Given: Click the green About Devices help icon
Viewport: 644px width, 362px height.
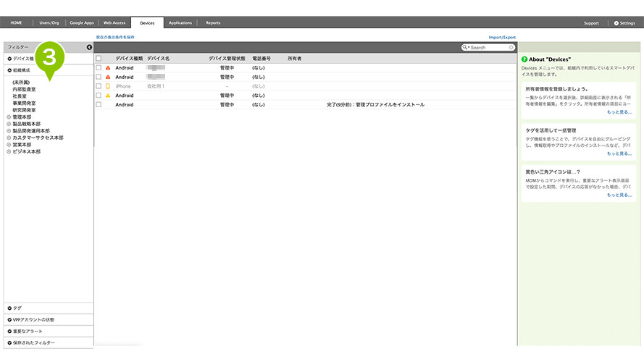Looking at the screenshot, I should pos(524,59).
